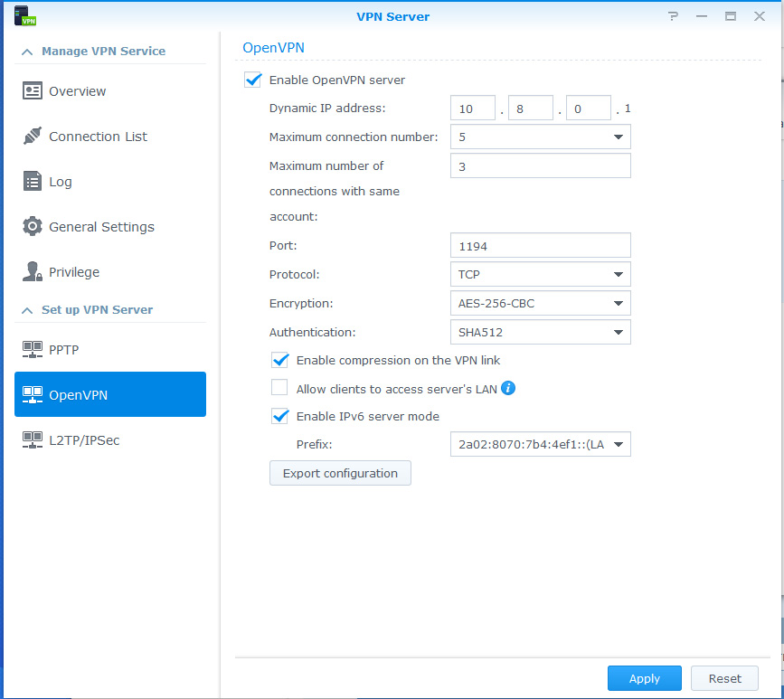This screenshot has height=699, width=784.
Task: Collapse the Manage VPN Service section
Action: click(27, 52)
